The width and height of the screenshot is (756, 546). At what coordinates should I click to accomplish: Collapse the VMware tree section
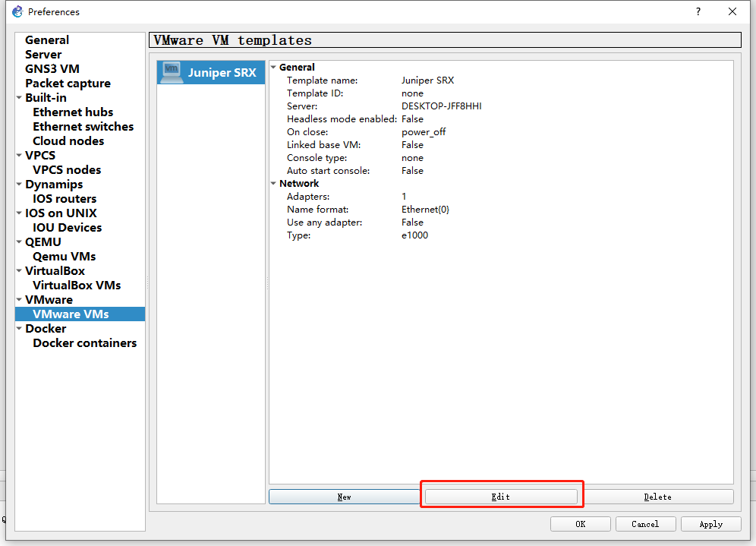click(x=19, y=299)
